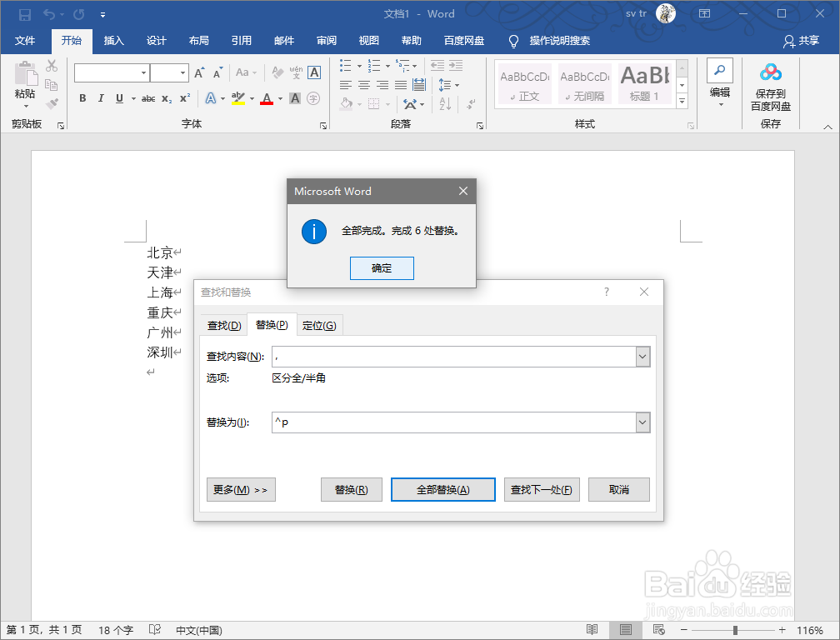Open the Editing search group
The image size is (840, 640).
[x=720, y=83]
